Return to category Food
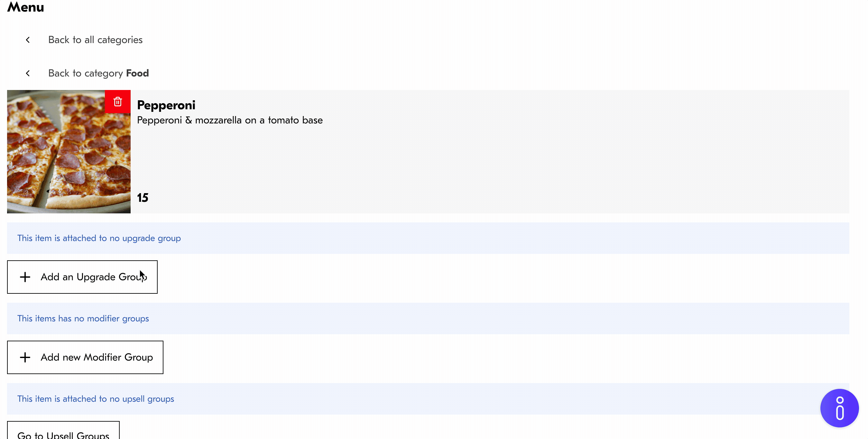Screen dimensions: 868x439 pos(98,73)
